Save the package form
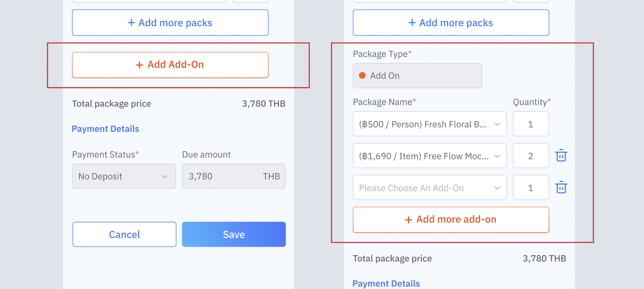The height and width of the screenshot is (289, 644). (233, 234)
